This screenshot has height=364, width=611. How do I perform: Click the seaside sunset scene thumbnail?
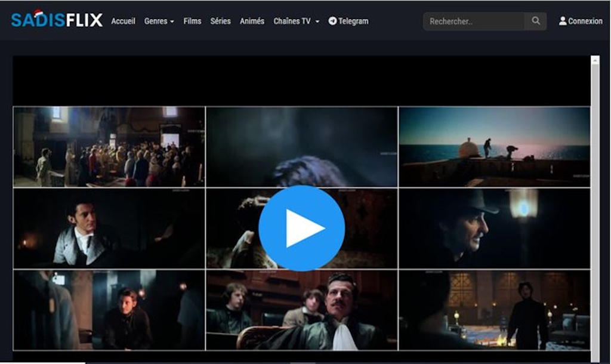pos(495,147)
